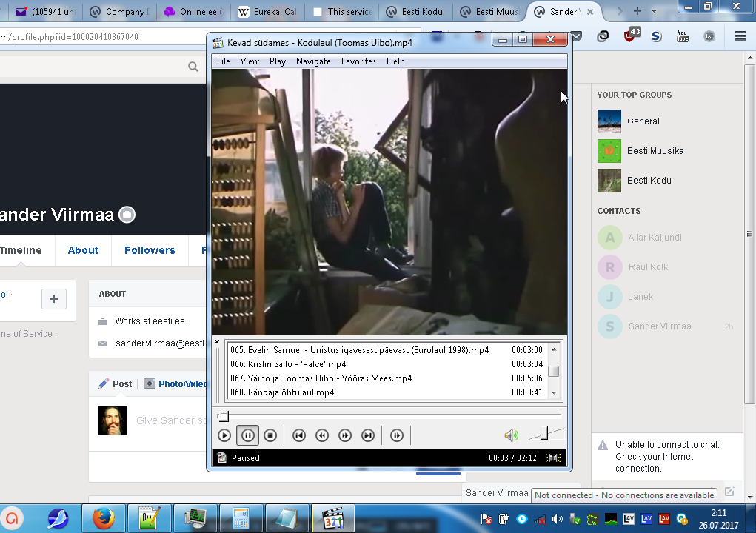The width and height of the screenshot is (756, 533).
Task: Click the blue S extension icon
Action: click(x=656, y=36)
